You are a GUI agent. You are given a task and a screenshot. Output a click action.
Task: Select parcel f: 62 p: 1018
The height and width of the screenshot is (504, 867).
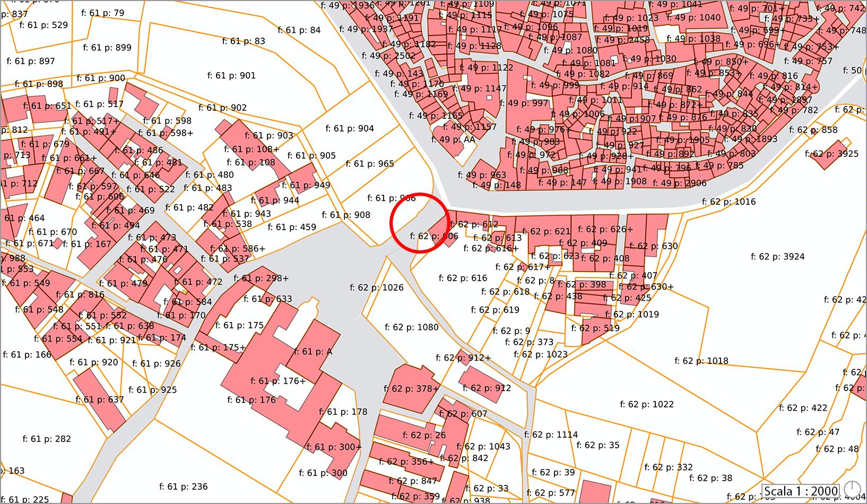tap(701, 361)
